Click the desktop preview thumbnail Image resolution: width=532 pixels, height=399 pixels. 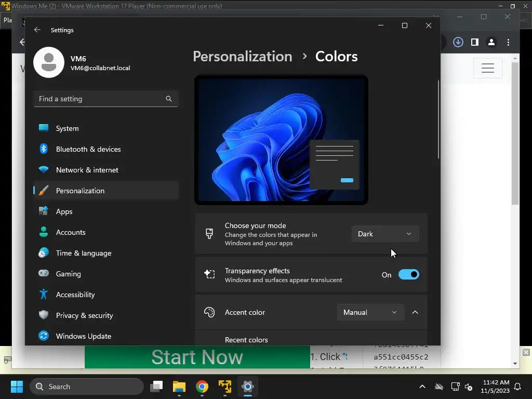[281, 140]
